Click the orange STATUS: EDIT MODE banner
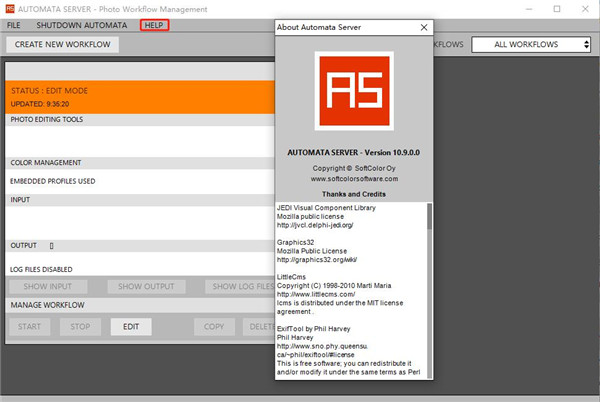The image size is (600, 402). click(x=140, y=96)
